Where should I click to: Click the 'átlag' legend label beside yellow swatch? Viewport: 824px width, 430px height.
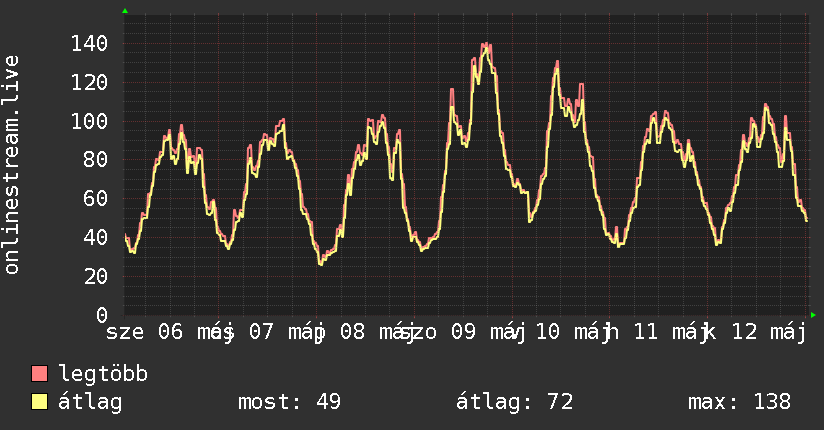pos(90,402)
